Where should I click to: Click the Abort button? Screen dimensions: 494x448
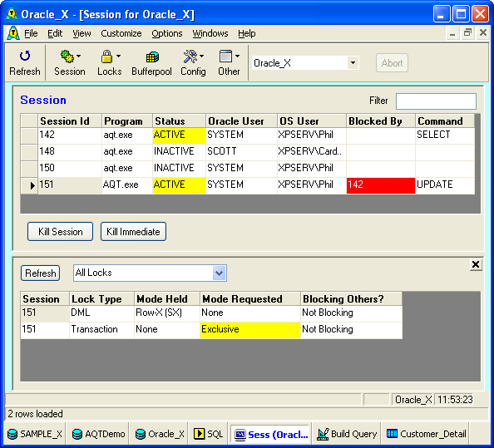(x=392, y=63)
